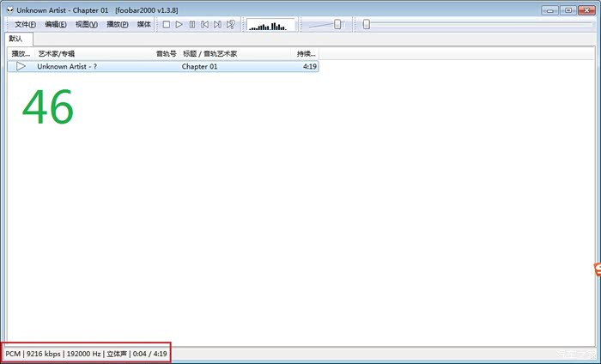The height and width of the screenshot is (364, 601).
Task: Switch to the 默认 playlist tab
Action: pos(17,39)
